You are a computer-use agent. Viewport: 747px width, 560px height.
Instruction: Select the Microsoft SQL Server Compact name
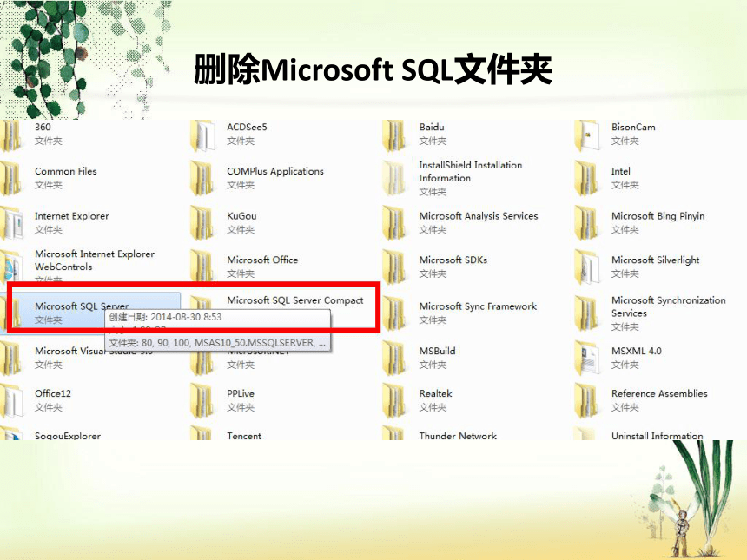pos(295,300)
